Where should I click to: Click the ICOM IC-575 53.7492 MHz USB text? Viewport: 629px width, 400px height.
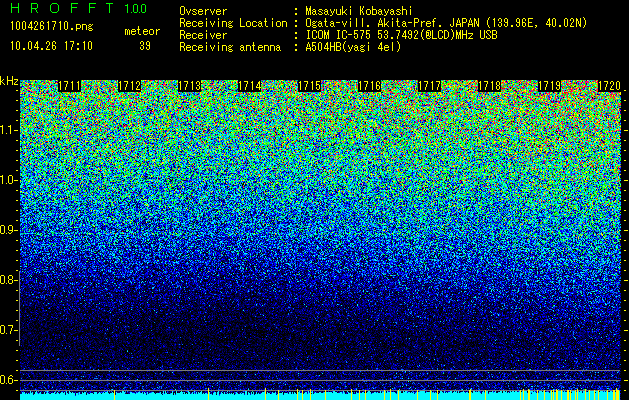click(402, 35)
